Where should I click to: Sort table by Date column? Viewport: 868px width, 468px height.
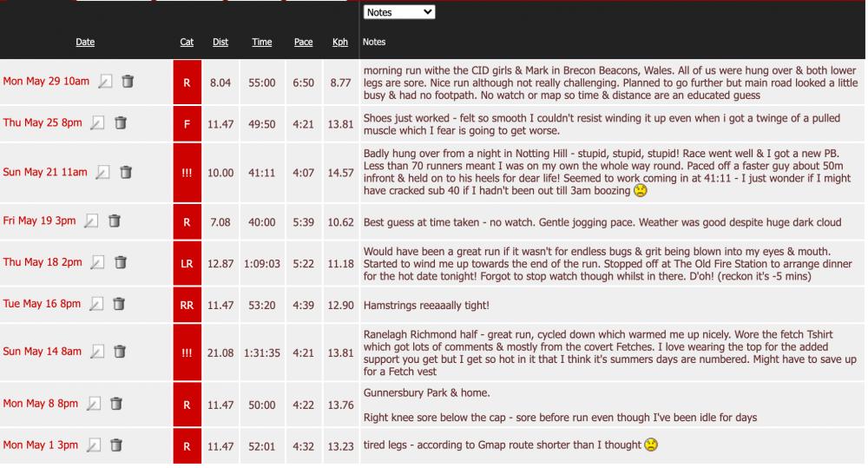click(x=85, y=42)
